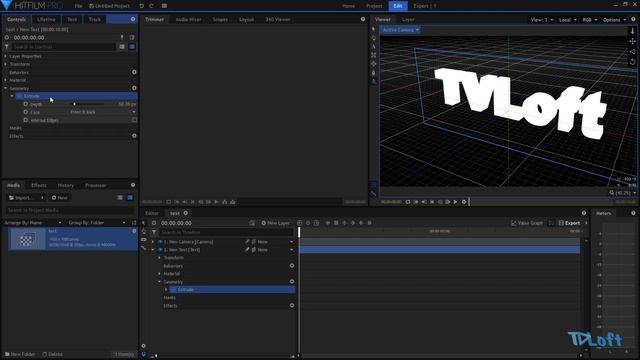Open the Active Camera dropdown

coord(400,30)
